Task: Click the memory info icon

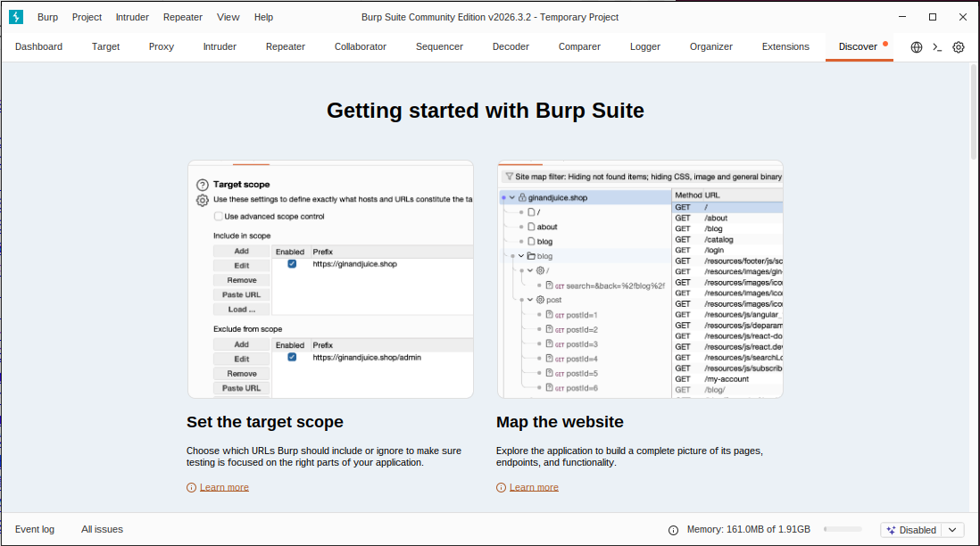Action: pyautogui.click(x=673, y=530)
